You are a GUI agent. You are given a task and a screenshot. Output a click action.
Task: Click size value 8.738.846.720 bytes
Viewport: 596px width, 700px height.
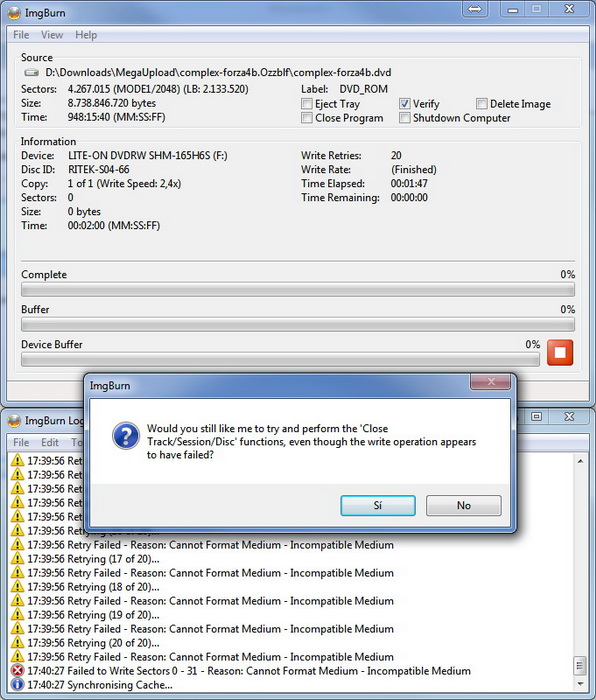pos(112,103)
